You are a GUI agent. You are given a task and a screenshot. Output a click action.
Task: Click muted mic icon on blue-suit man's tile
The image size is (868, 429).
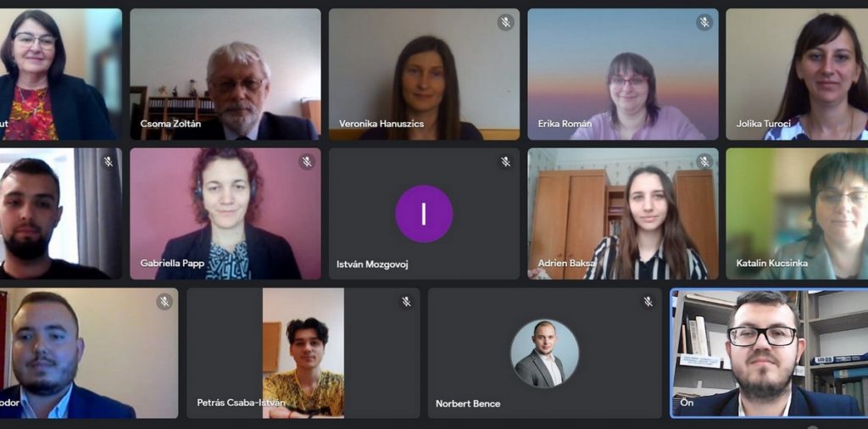(164, 302)
